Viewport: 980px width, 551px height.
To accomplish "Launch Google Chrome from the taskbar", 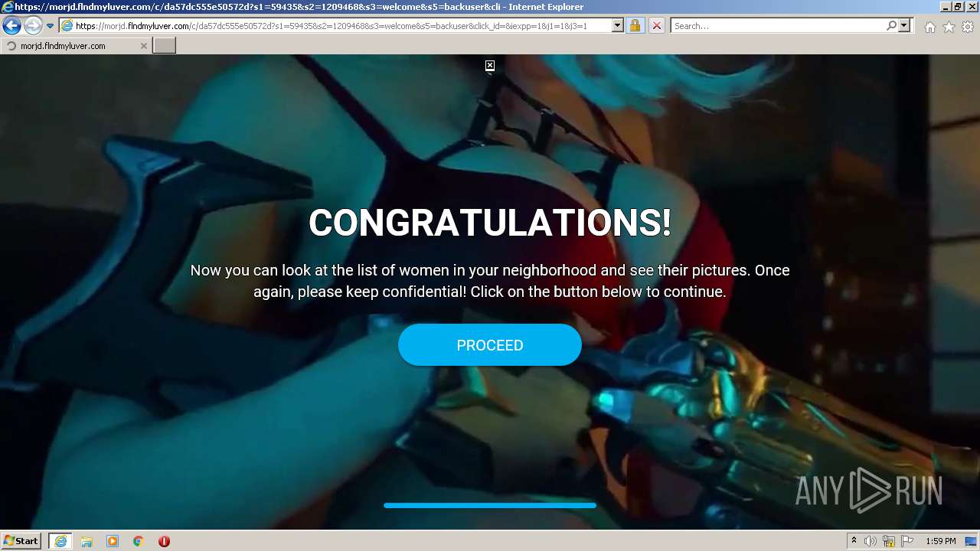I will (139, 541).
